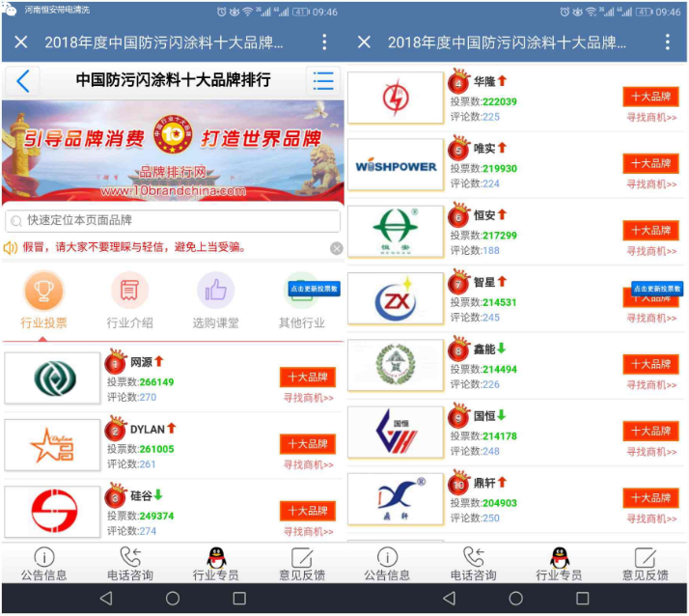The width and height of the screenshot is (689, 616).
Task: Open 行业专员 QQ penguin icon on right screen
Action: tap(559, 564)
